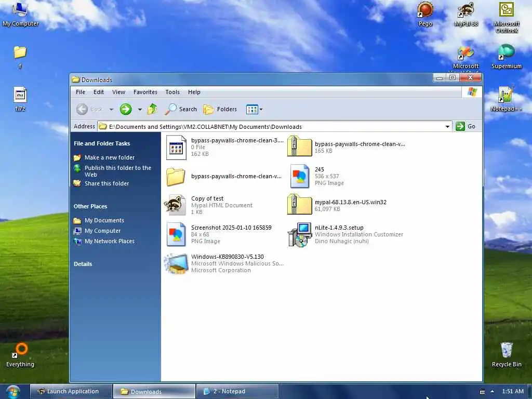This screenshot has height=399, width=532.
Task: Open the Views button in the toolbar
Action: pos(252,109)
